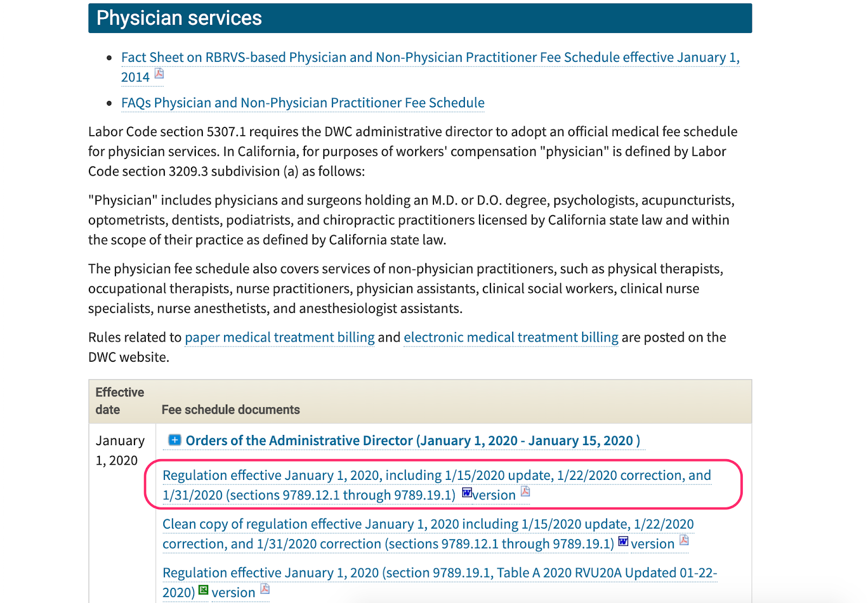
Task: Click 'version' link in Clean copy row
Action: pyautogui.click(x=653, y=544)
